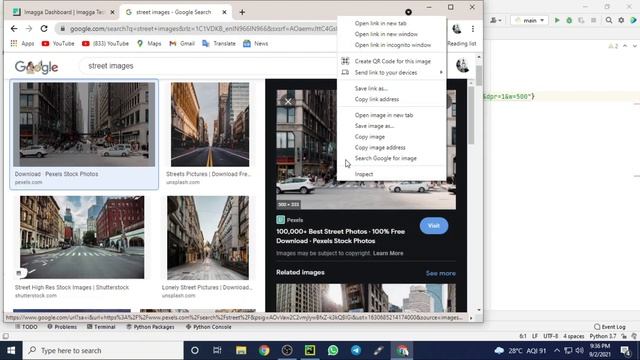Open the Streets Pictures unsplash thumbnail

210,124
